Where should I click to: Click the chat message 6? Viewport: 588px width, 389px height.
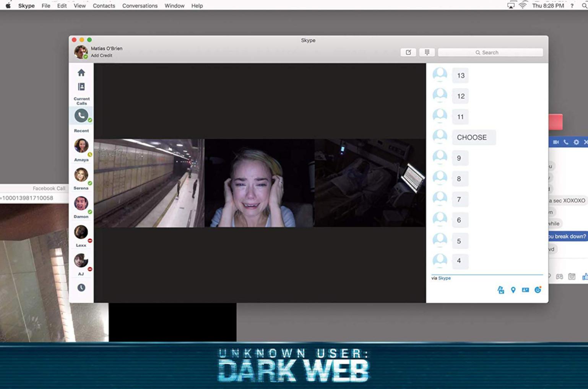(x=460, y=220)
